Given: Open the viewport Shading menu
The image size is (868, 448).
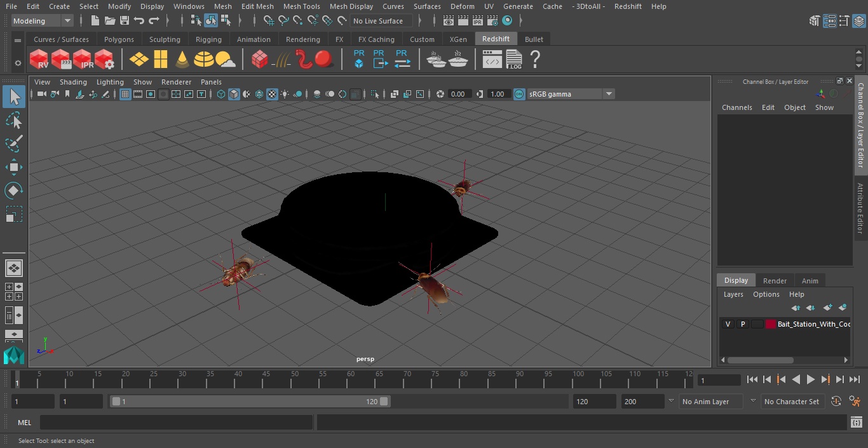Looking at the screenshot, I should (x=73, y=82).
